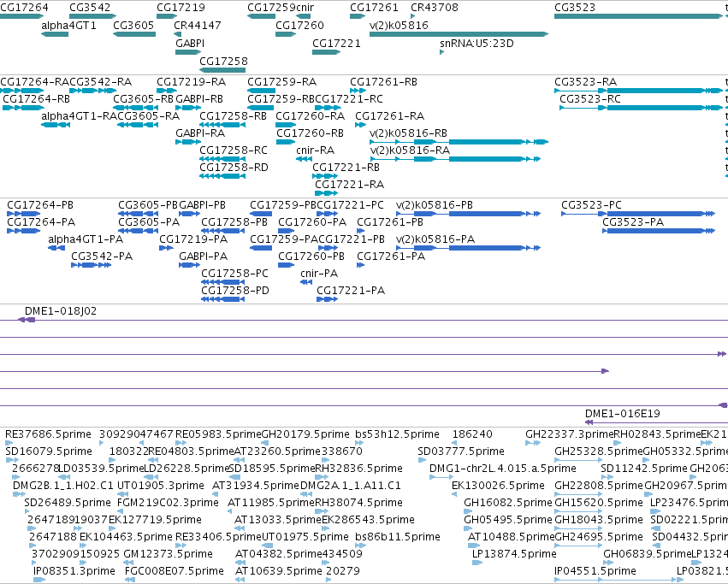Click the LP13874.5prime EST label
The width and height of the screenshot is (728, 584).
[514, 554]
